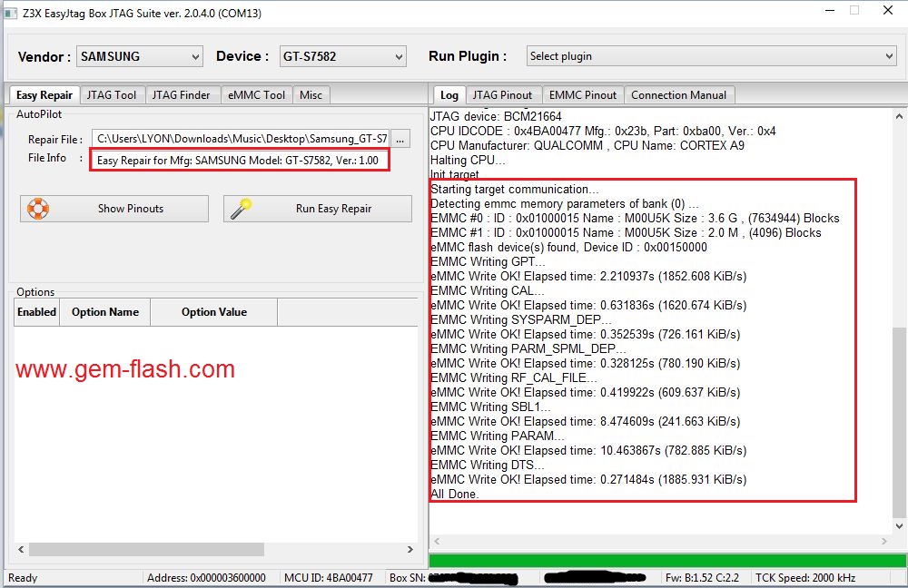
Task: Click 'TCK Speed: 2000 kHz' in the status bar
Action: pyautogui.click(x=804, y=578)
